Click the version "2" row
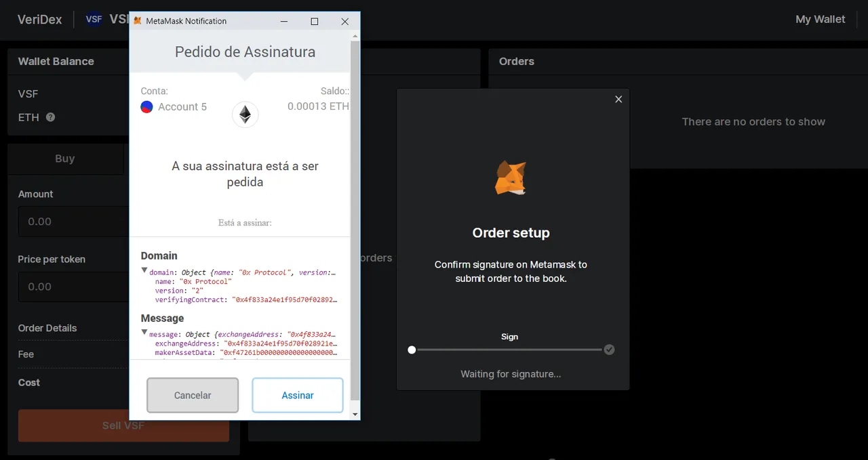 179,291
